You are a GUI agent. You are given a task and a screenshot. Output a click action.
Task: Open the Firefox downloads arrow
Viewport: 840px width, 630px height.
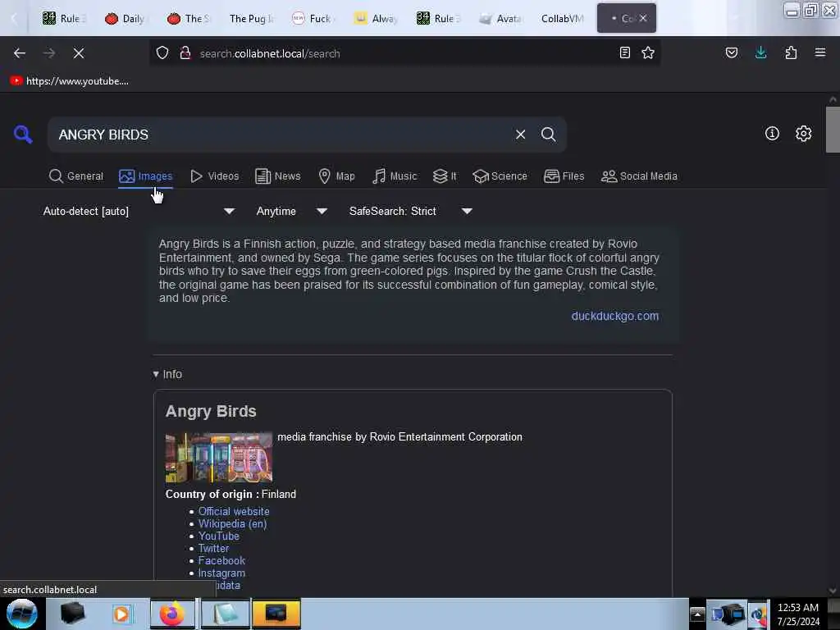point(761,53)
